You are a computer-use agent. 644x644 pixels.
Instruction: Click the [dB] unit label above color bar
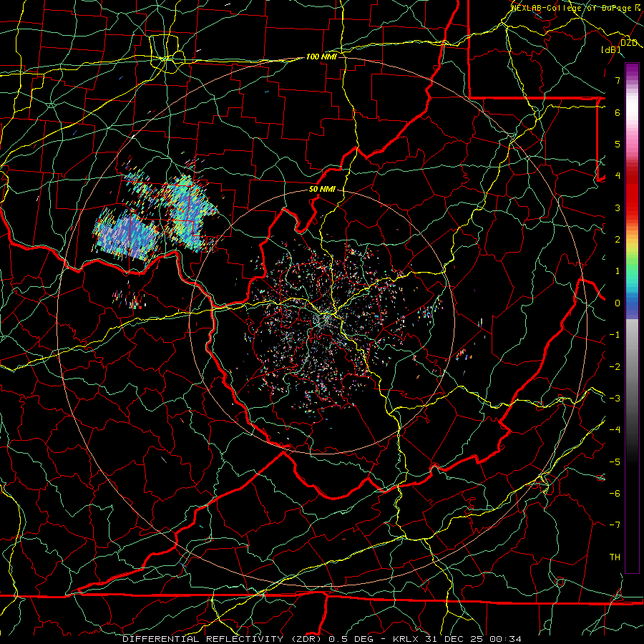tap(611, 49)
